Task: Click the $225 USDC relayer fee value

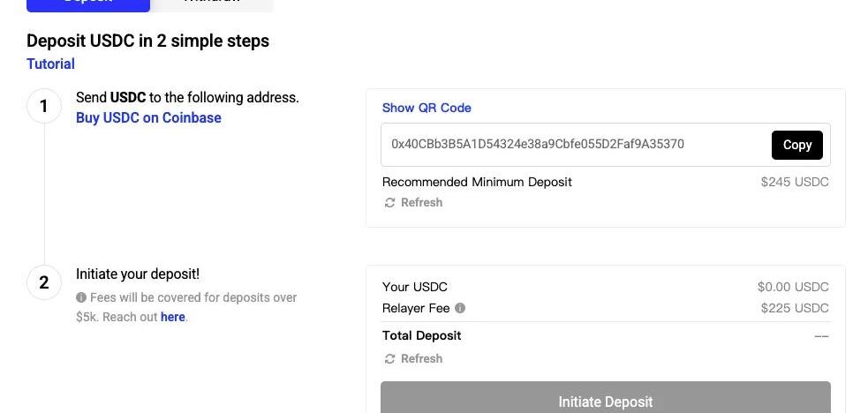Action: 795,308
